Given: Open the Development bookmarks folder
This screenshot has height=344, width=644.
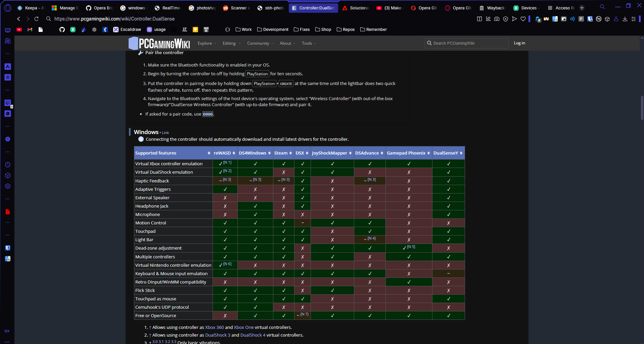Looking at the screenshot, I should point(273,30).
